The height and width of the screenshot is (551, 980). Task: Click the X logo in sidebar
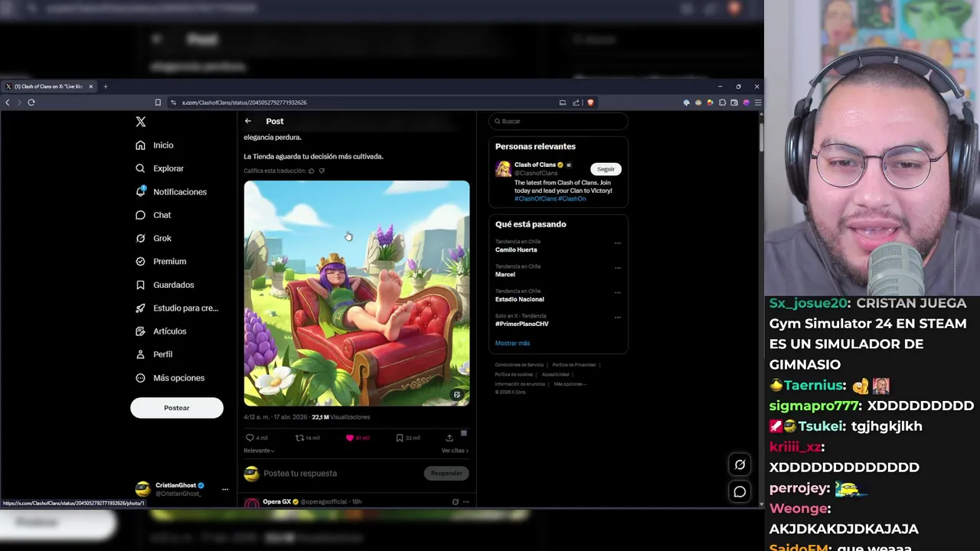pos(140,122)
